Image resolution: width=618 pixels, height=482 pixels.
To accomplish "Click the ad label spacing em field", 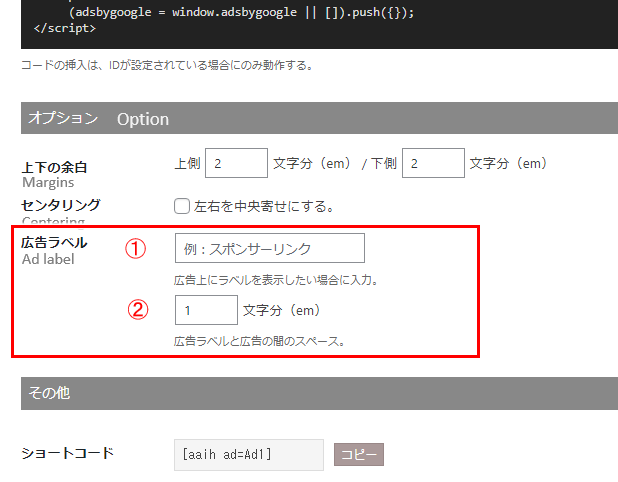I will coord(206,310).
